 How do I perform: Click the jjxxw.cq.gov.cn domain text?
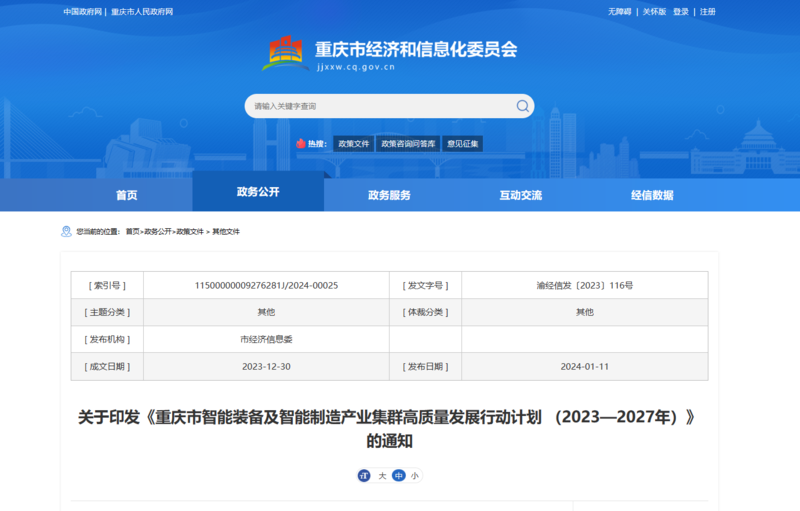click(x=356, y=67)
